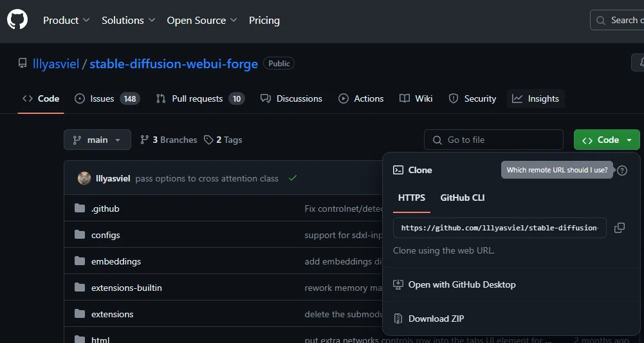Click the Insights graph icon

click(x=517, y=98)
